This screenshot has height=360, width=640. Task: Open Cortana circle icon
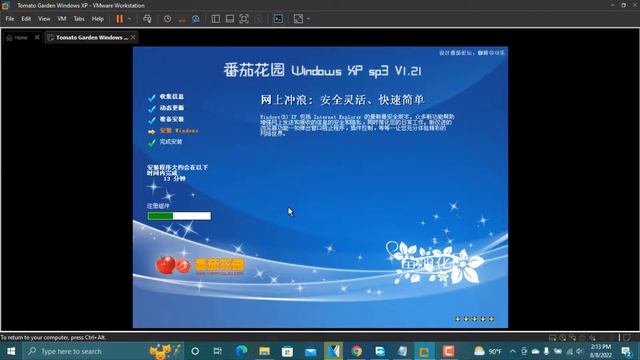(x=195, y=351)
